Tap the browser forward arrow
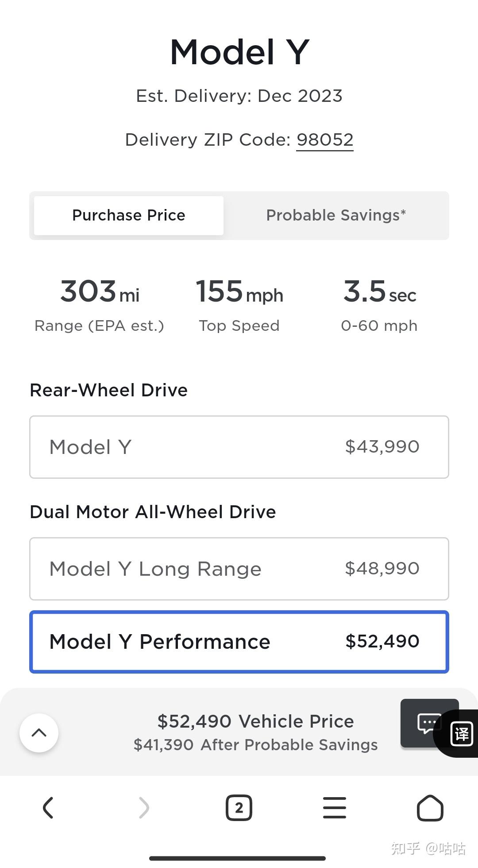Viewport: 478px width, 868px height. pyautogui.click(x=144, y=808)
